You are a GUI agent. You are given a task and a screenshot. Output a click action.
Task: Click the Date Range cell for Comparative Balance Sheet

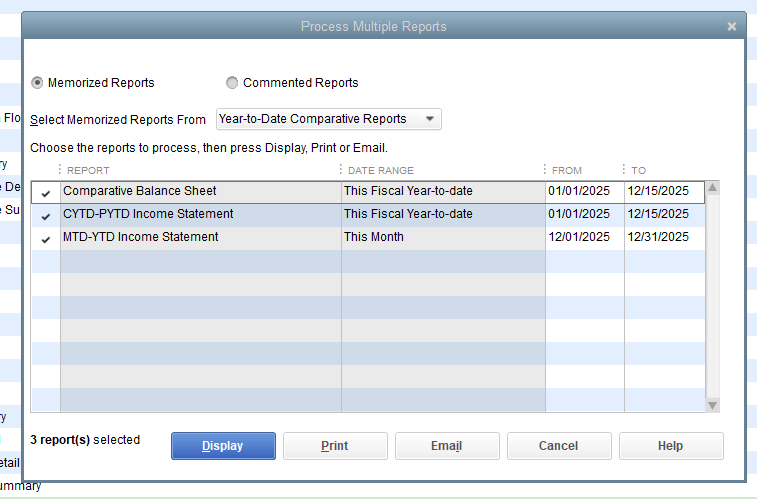[x=442, y=191]
